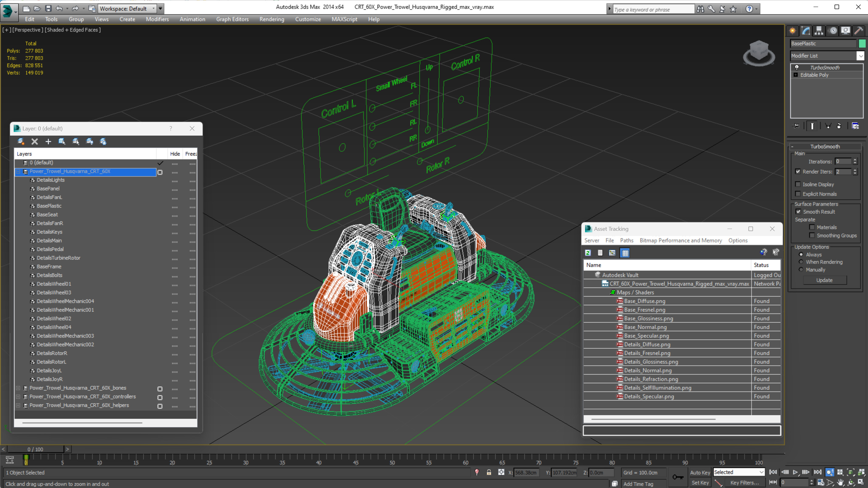This screenshot has width=868, height=488.
Task: Click the Selection Lock padlock icon
Action: 489,472
